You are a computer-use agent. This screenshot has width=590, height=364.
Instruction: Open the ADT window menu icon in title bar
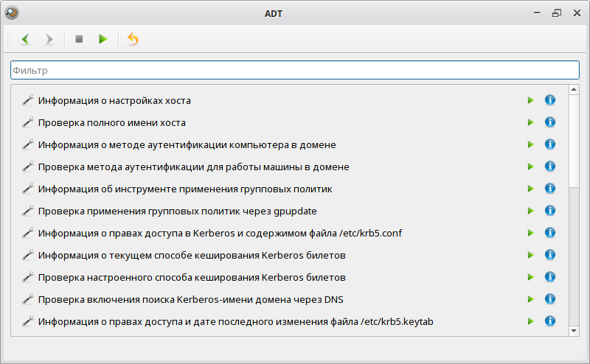point(12,13)
